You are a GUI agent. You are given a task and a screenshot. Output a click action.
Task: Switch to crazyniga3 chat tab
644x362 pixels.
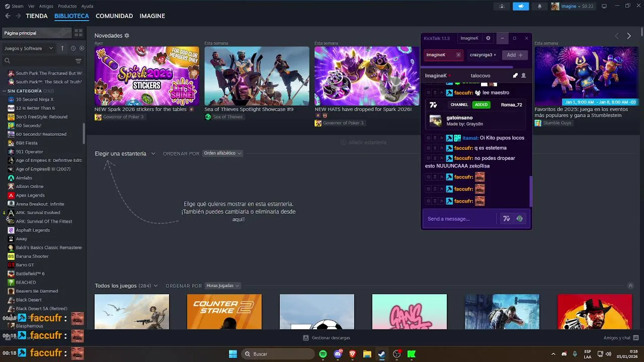click(482, 55)
